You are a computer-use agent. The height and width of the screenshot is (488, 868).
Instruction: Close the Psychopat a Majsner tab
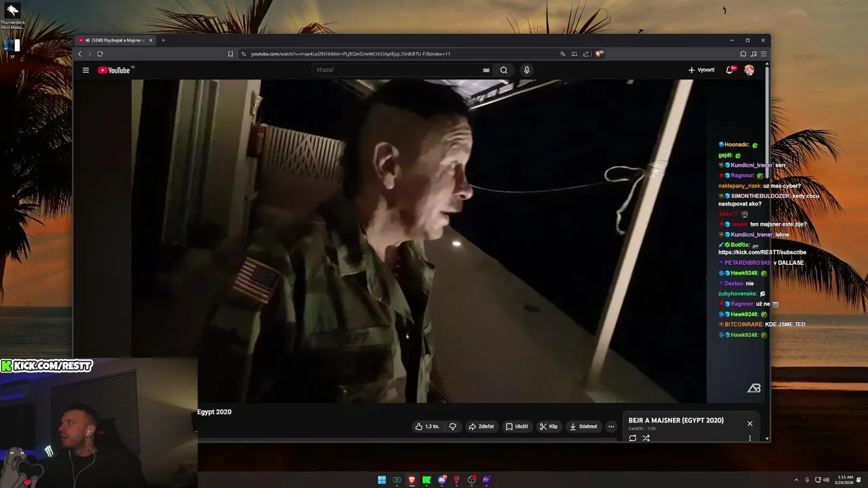(151, 40)
